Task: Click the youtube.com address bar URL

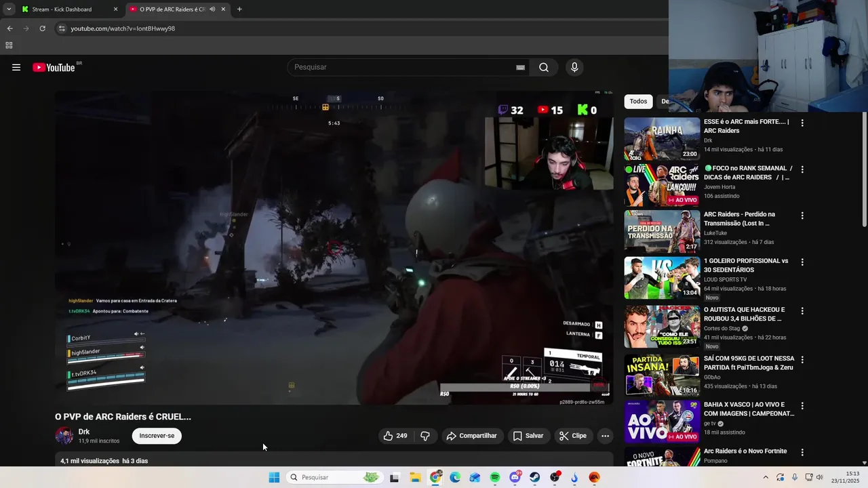Action: 123,28
